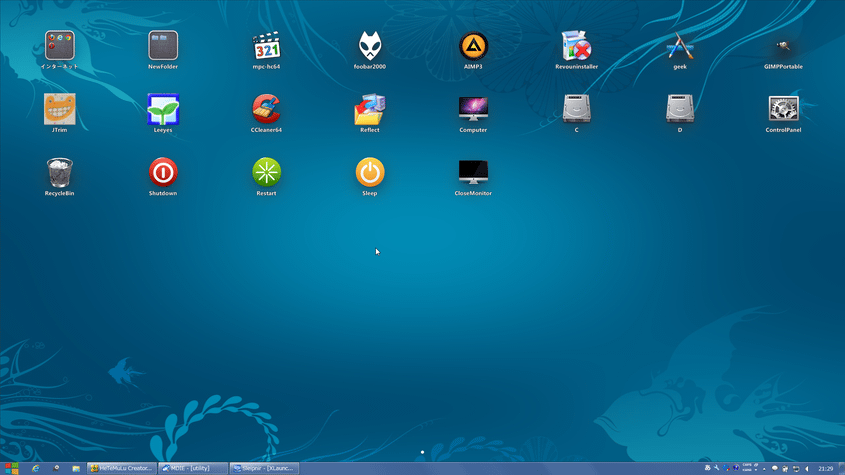Launch Internet Explorer from the taskbar

pos(36,469)
